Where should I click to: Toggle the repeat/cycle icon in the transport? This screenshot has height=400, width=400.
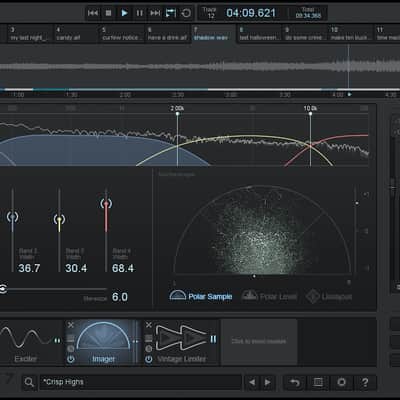pos(186,13)
